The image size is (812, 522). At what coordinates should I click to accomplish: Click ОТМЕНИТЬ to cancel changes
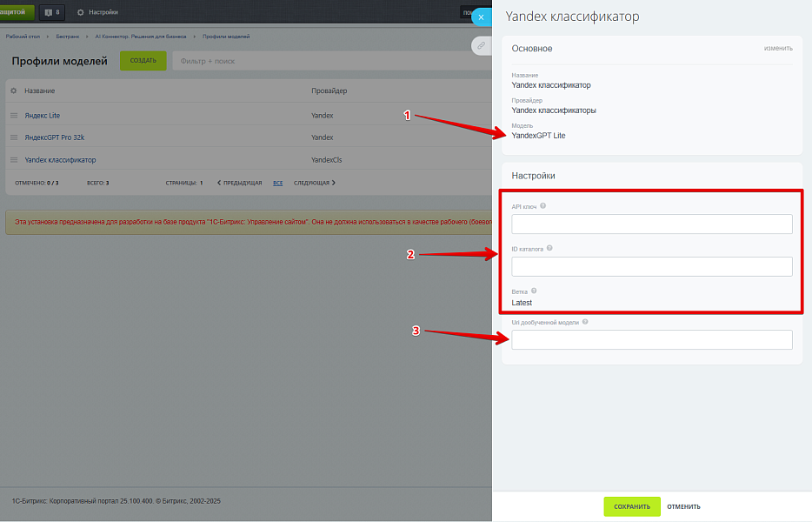683,506
